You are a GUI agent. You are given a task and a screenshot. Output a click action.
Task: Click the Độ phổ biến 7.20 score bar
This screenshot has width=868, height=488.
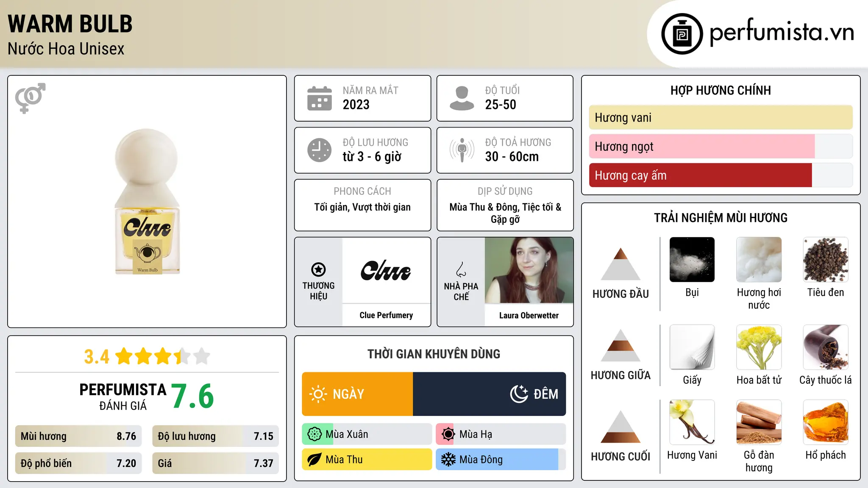click(78, 463)
